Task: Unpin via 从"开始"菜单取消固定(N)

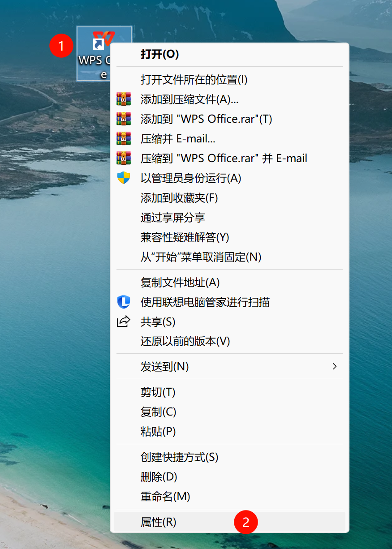Action: (x=229, y=257)
